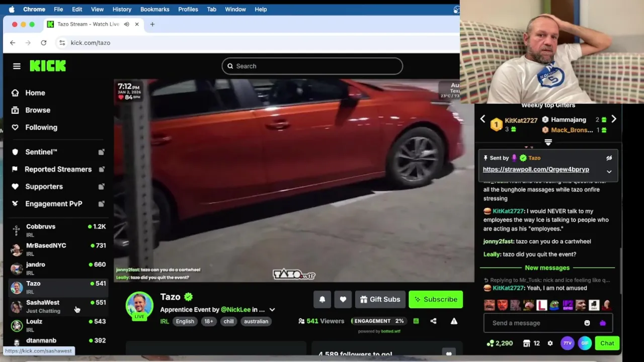The image size is (644, 362).
Task: Hide the pinned message with eye icon
Action: point(609,158)
